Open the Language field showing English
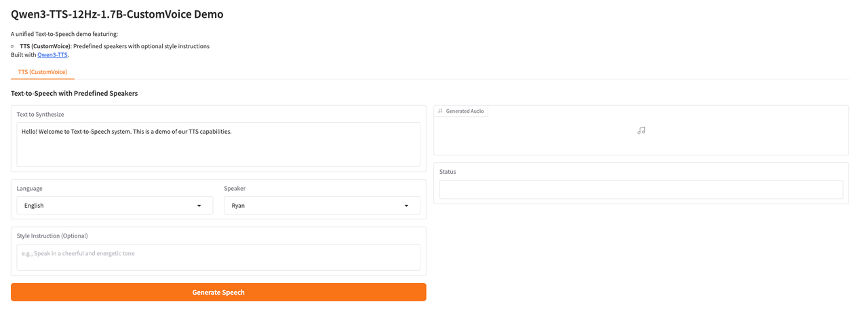 [x=108, y=206]
